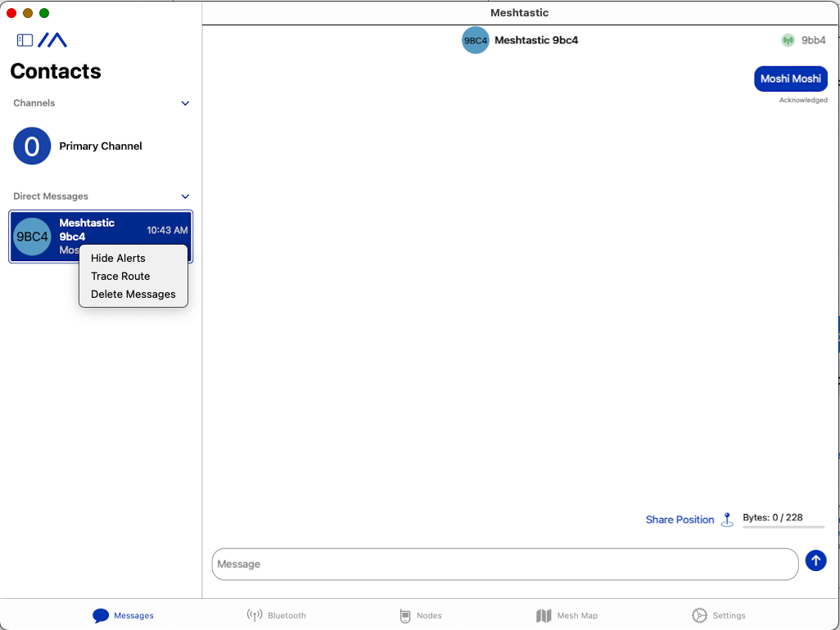Click the 10:43 AM timestamp

[167, 230]
